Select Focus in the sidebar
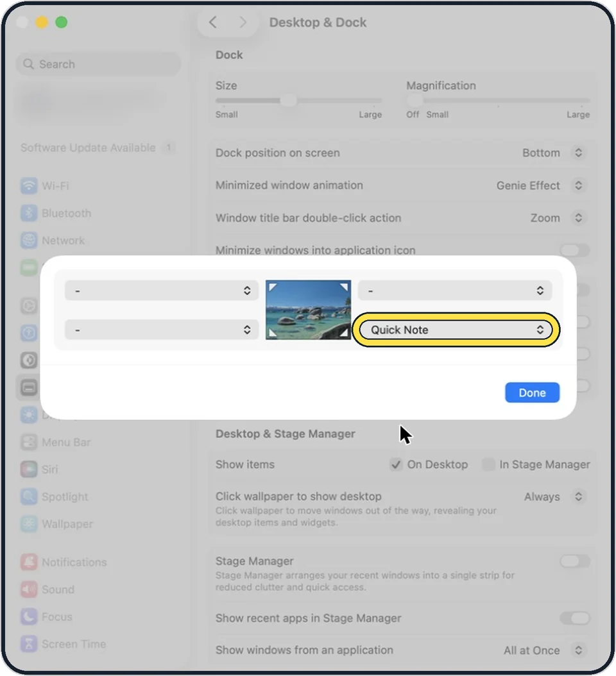The height and width of the screenshot is (676, 616). pyautogui.click(x=47, y=616)
